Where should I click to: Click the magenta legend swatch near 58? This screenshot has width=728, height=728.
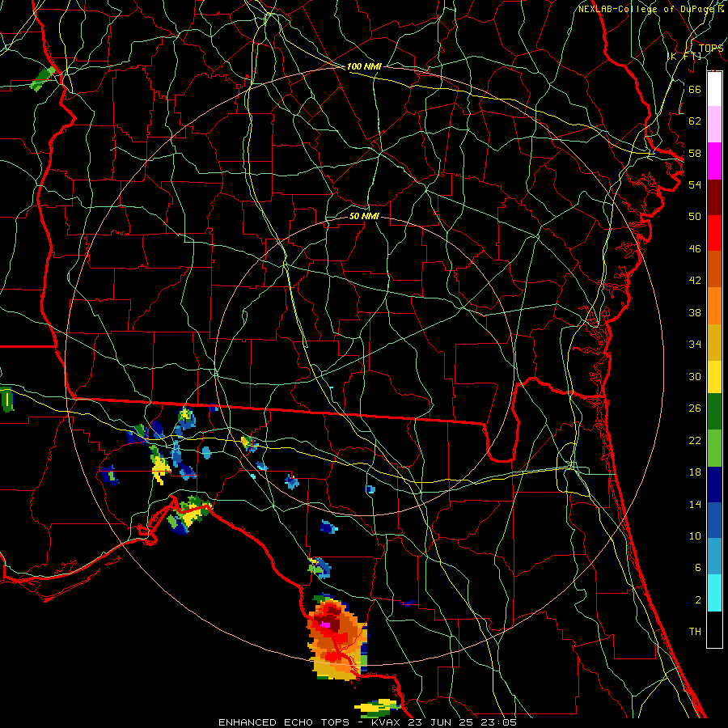click(714, 161)
